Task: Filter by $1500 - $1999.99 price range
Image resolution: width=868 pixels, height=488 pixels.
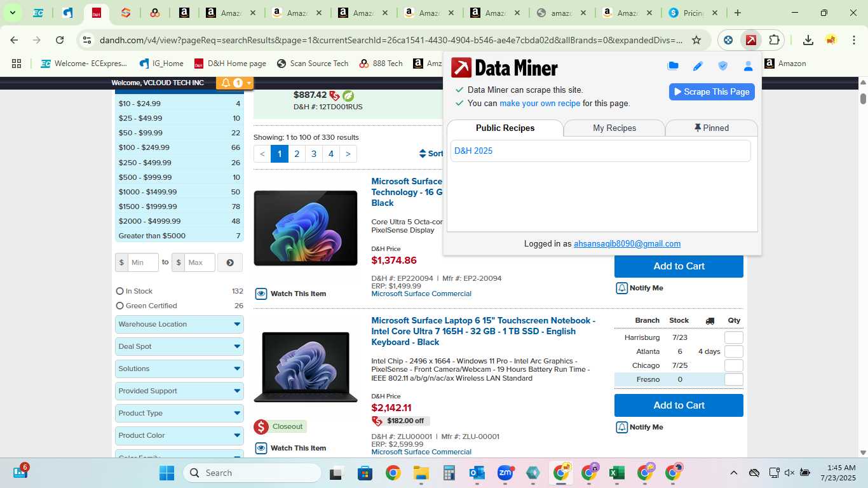Action: (179, 207)
